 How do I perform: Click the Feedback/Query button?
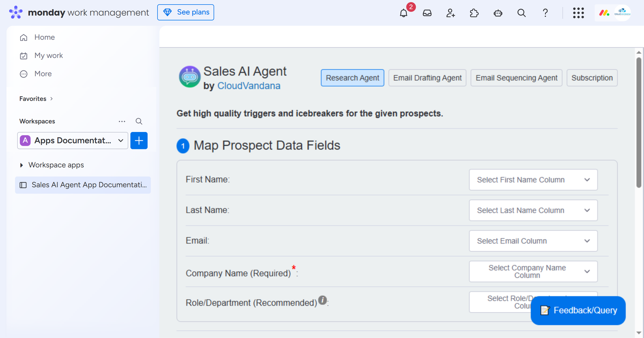pos(578,310)
